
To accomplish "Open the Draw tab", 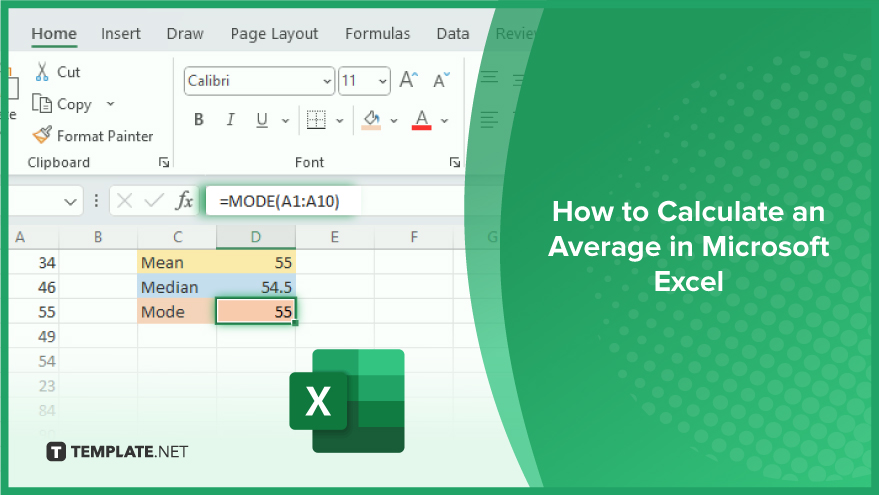I will (x=185, y=34).
